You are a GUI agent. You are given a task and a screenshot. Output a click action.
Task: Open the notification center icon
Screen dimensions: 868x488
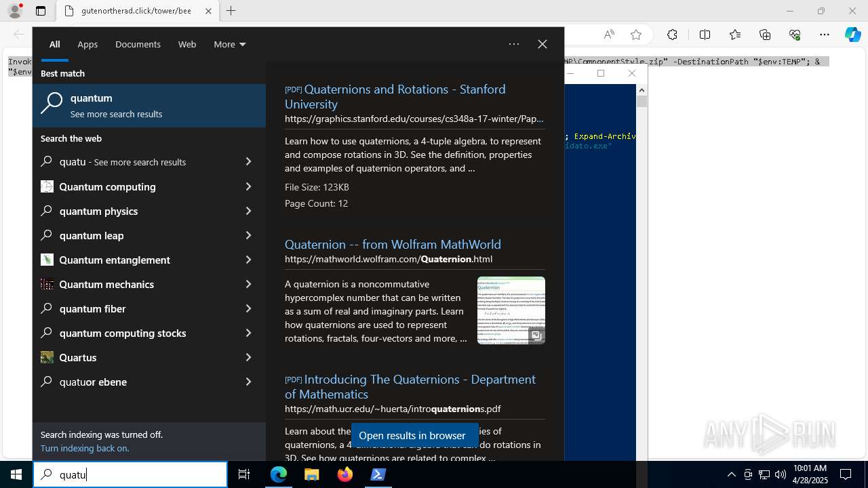846,474
